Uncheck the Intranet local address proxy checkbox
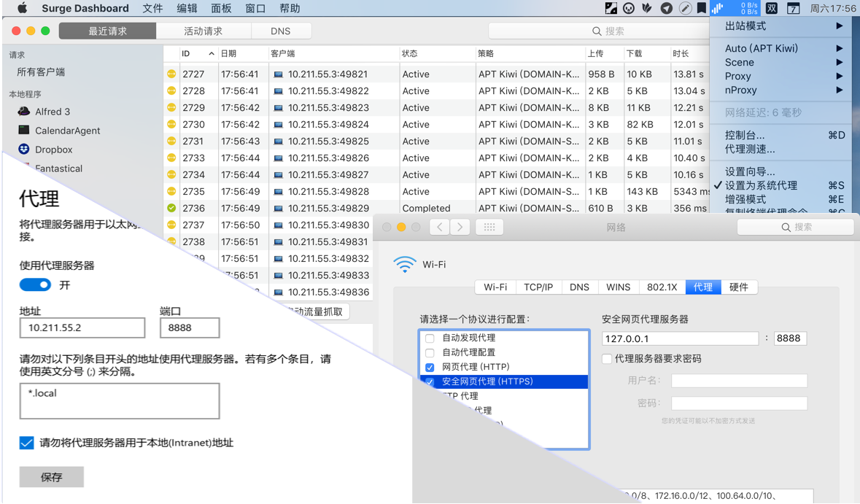 [26, 443]
